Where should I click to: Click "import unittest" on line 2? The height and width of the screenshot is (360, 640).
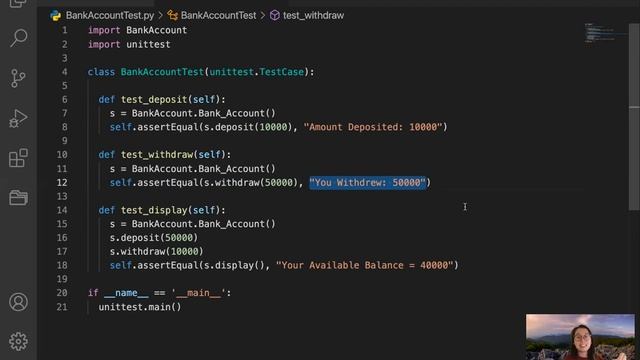click(129, 44)
